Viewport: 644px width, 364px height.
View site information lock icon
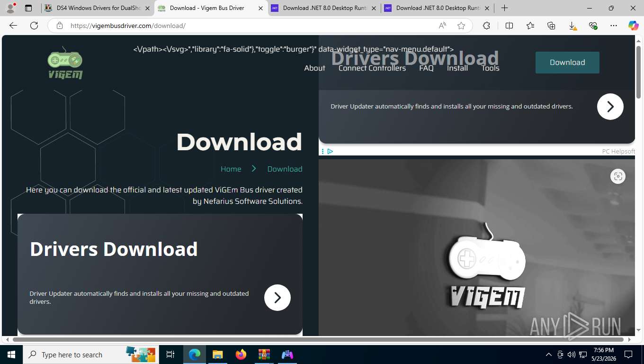(x=60, y=26)
